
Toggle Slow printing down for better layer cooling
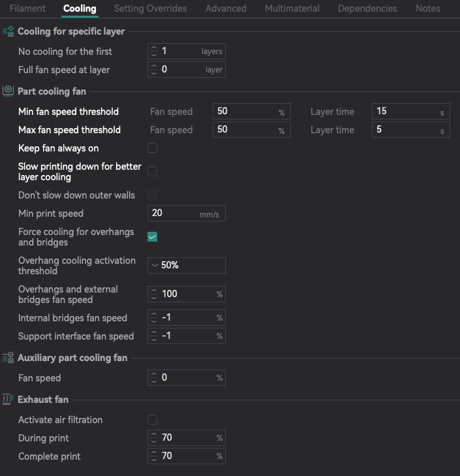[152, 172]
